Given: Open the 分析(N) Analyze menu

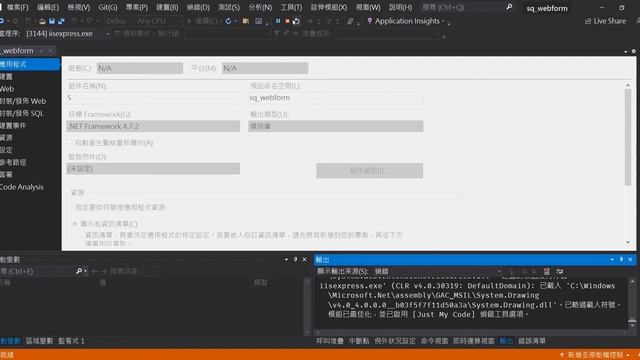Looking at the screenshot, I should (x=260, y=7).
